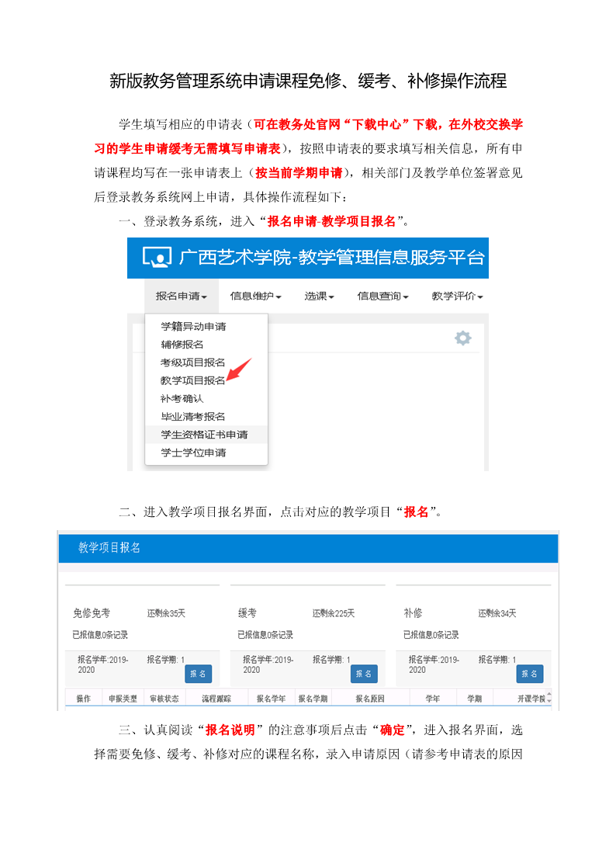Click 教学项目报名 menu item
Screen dimensions: 616x860
[x=192, y=380]
